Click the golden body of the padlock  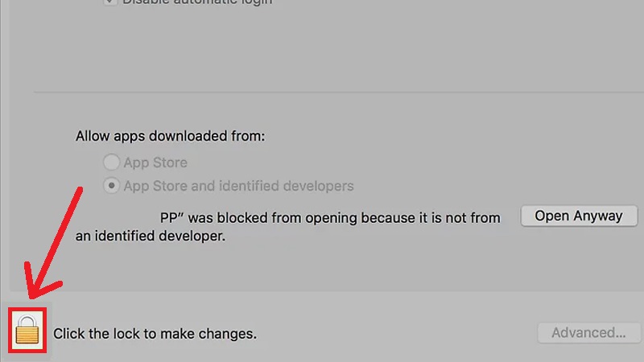click(27, 335)
